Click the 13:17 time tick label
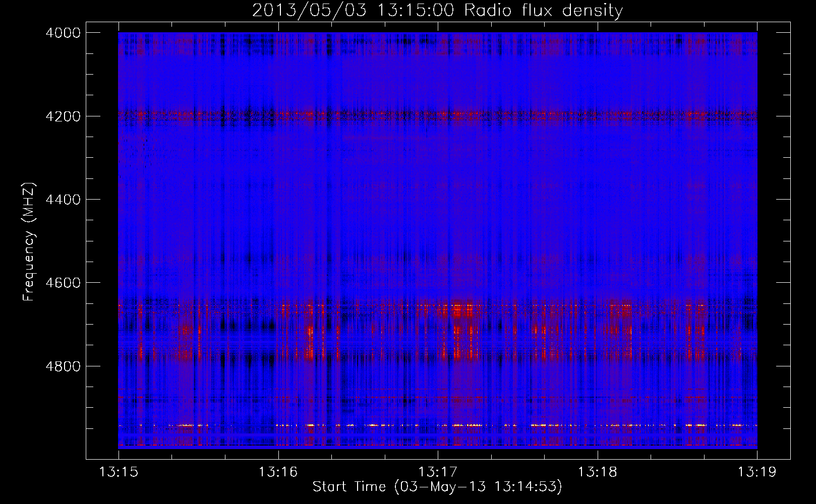This screenshot has width=816, height=504. tap(438, 472)
